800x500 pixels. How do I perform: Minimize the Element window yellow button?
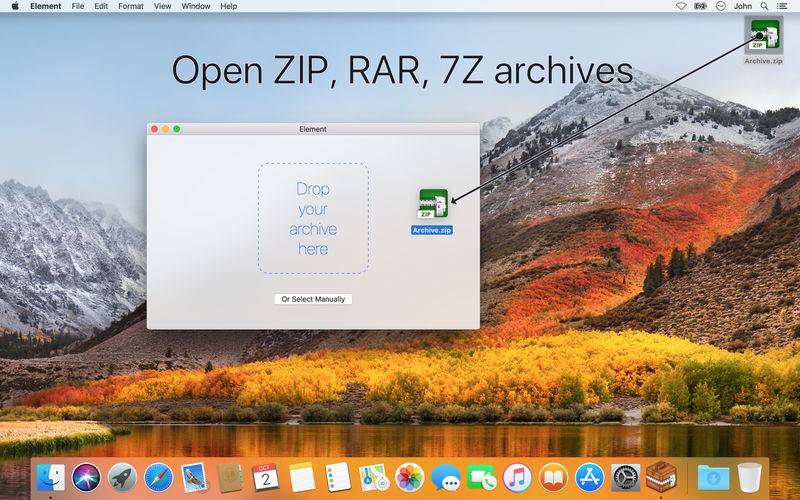click(166, 129)
